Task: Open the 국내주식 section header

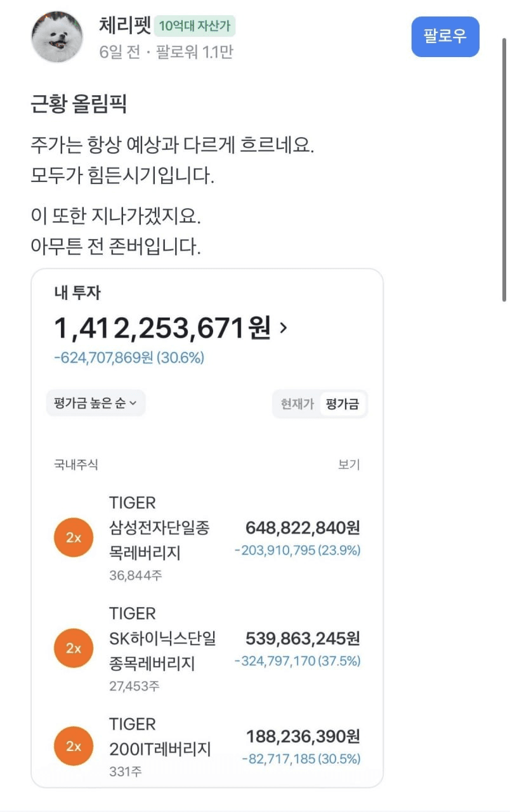Action: pyautogui.click(x=76, y=465)
